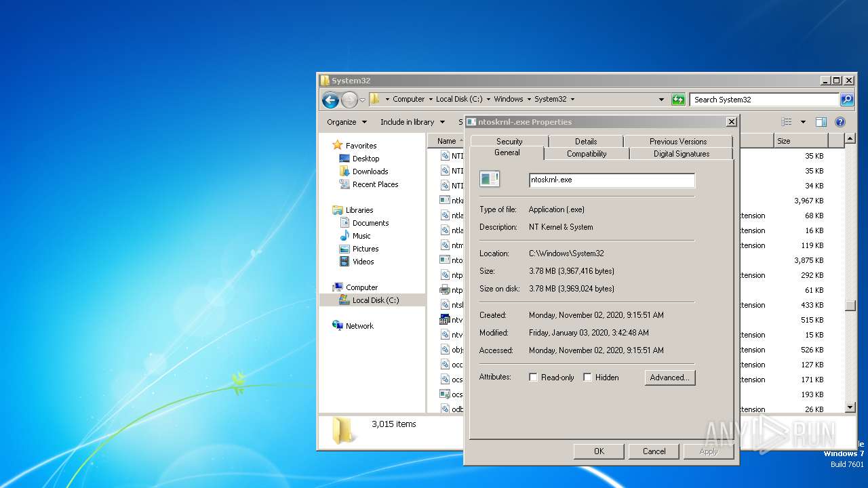Switch to the Compatibility tab
The height and width of the screenshot is (488, 868).
(587, 154)
